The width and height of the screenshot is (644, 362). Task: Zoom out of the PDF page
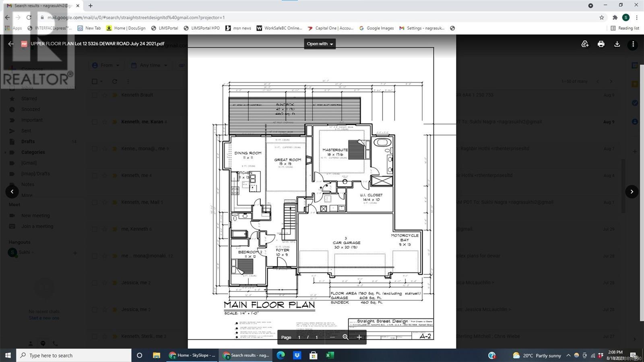[332, 337]
